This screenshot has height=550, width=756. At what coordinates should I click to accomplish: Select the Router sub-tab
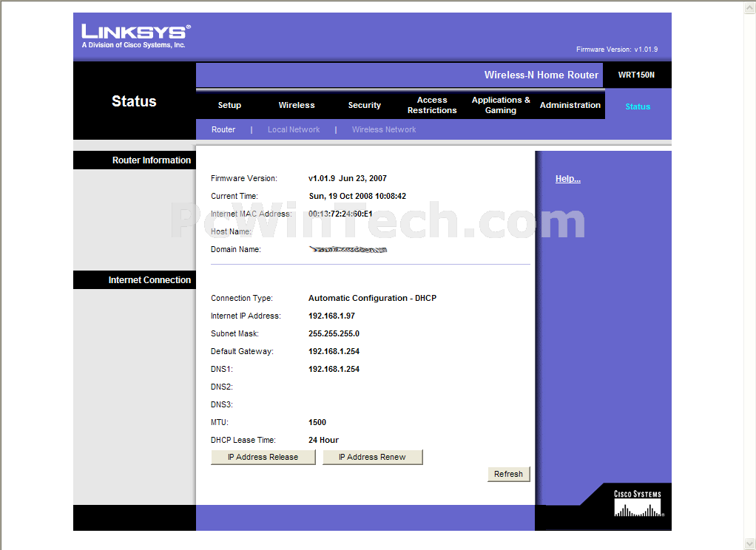(223, 129)
